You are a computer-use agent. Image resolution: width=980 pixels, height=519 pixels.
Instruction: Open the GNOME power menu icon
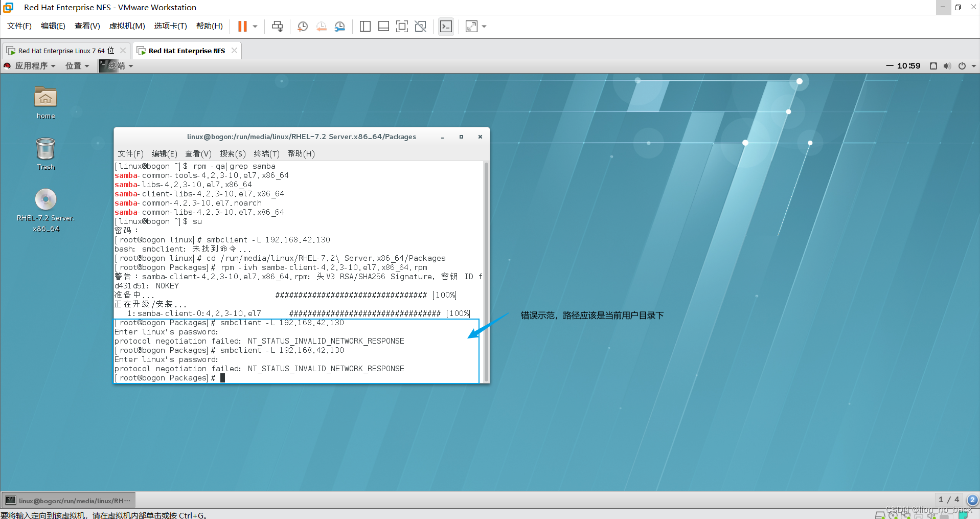(962, 66)
